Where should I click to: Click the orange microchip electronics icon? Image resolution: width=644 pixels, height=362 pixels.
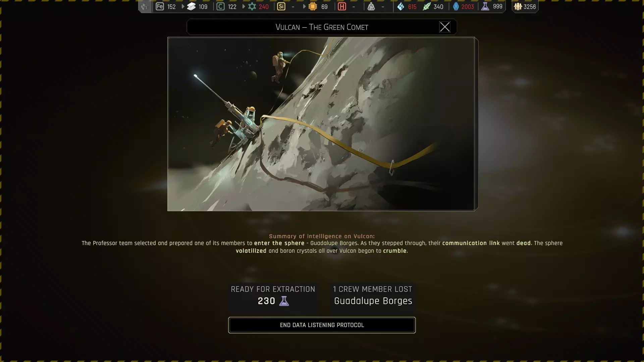coord(313,6)
